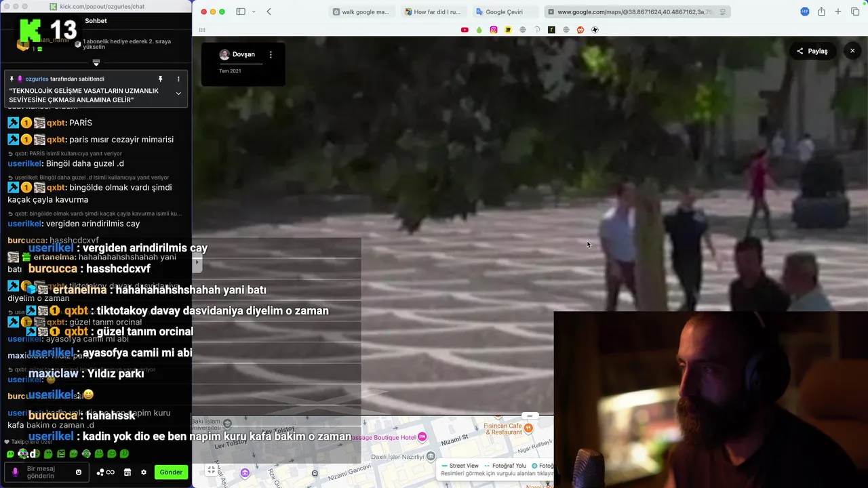The image size is (868, 488).
Task: Open favorites grid icon in bookmarks bar
Action: pyautogui.click(x=202, y=30)
